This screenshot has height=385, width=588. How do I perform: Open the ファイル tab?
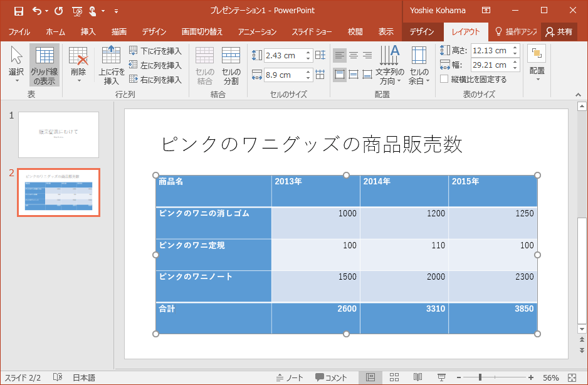(19, 32)
